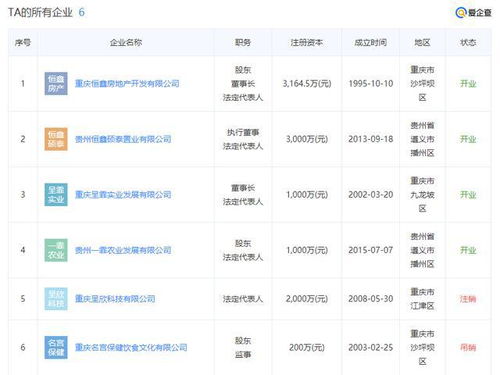Select the registered capital 3,164.5万(元) cell
This screenshot has height=375, width=500.
(307, 83)
